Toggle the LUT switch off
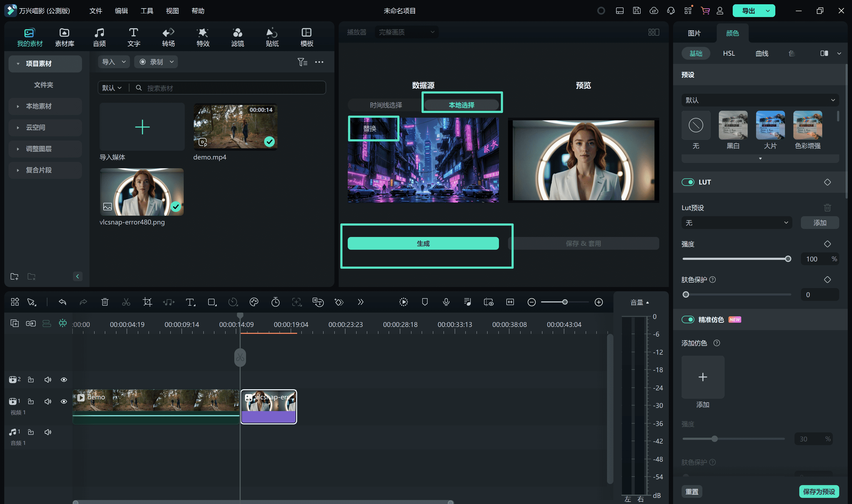852x504 pixels. 688,182
